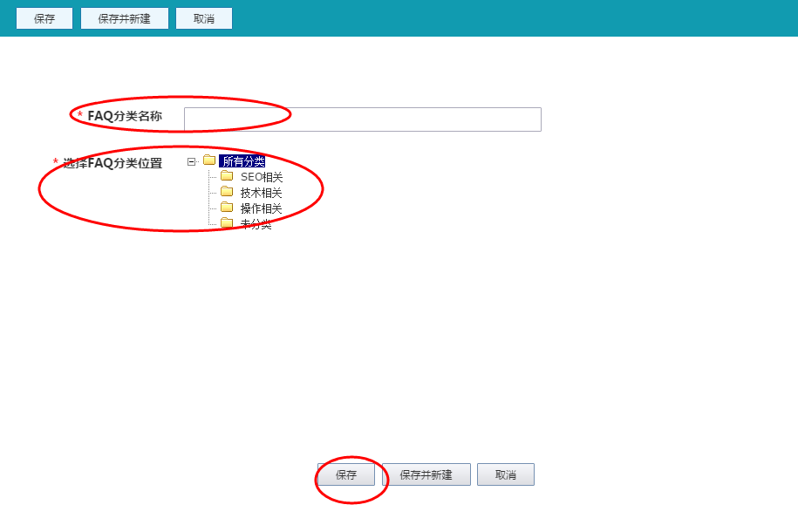Cancel the form via the bottom 取消 button

pyautogui.click(x=505, y=474)
